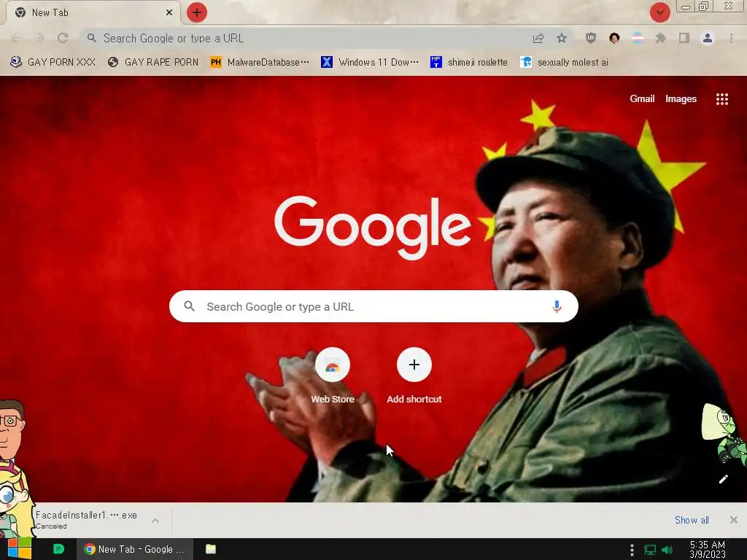Open Chrome's three-dot menu
This screenshot has width=747, height=560.
[x=731, y=38]
